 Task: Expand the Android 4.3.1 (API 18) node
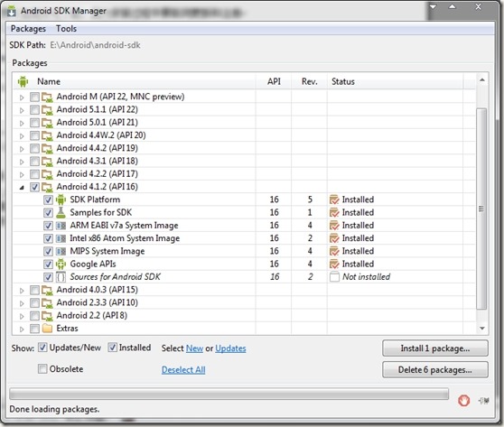click(x=22, y=162)
